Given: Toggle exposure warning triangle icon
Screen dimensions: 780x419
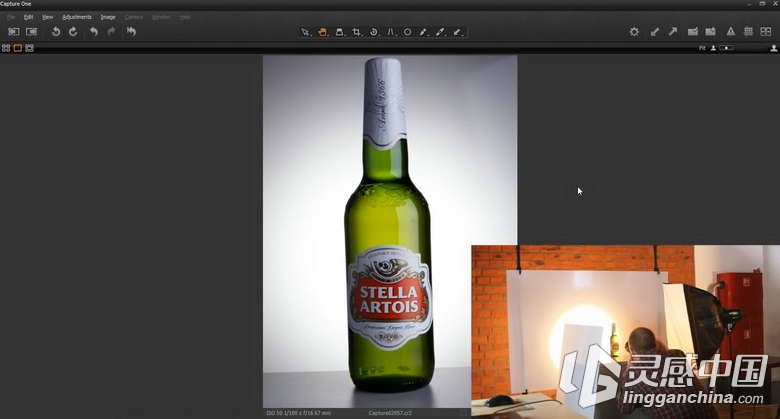Looking at the screenshot, I should (731, 32).
